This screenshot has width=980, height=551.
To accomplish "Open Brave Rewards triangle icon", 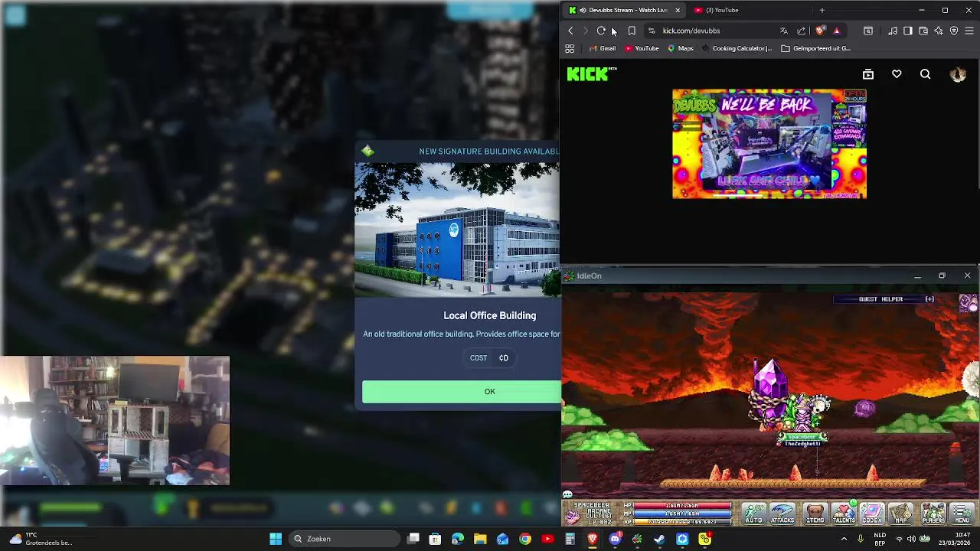I will (837, 31).
